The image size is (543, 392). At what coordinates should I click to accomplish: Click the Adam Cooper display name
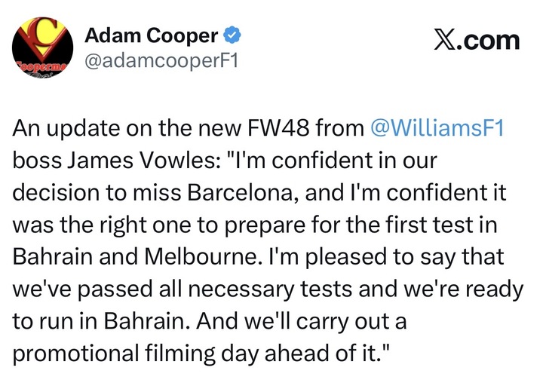(x=151, y=35)
